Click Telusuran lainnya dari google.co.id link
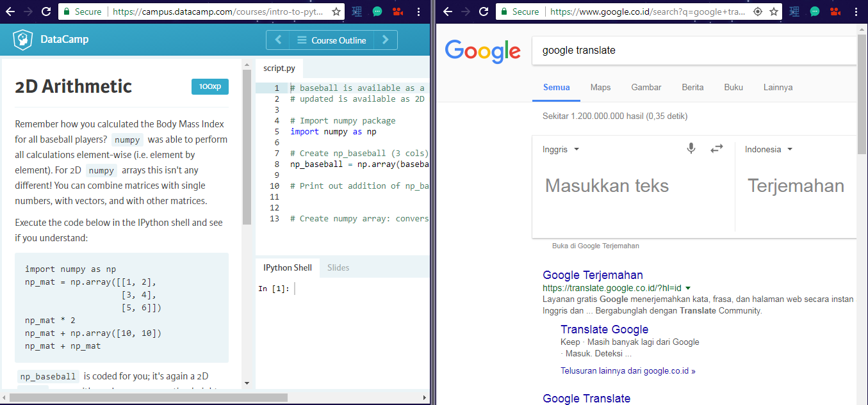Screen dimensions: 868x405 pos(628,370)
